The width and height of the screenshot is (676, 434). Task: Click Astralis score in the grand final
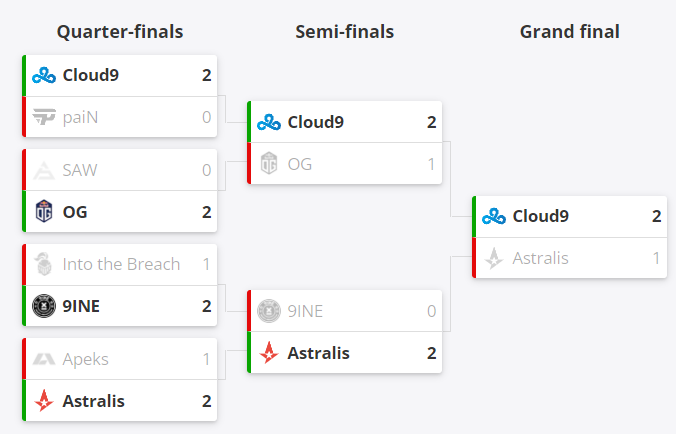click(x=656, y=258)
